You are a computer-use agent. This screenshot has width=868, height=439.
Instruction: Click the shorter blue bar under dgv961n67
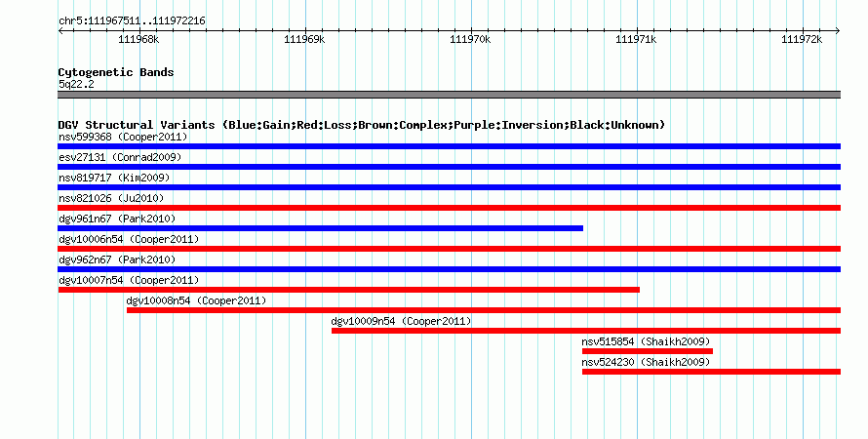coord(321,228)
